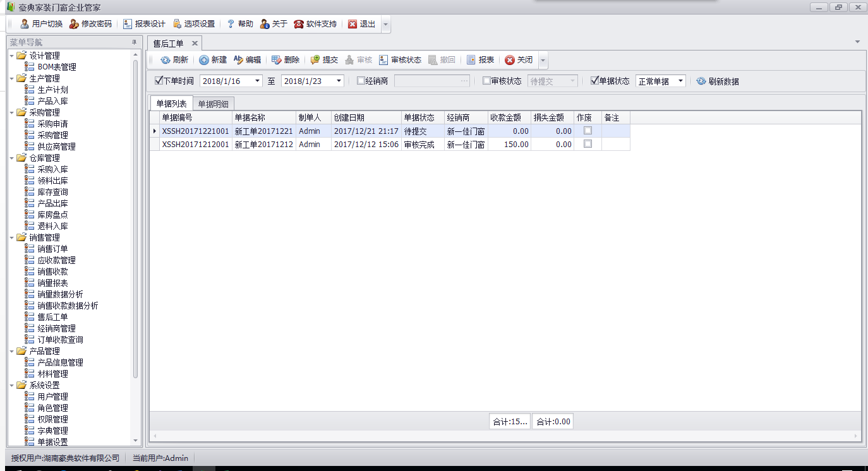Collapse the 仓库管理 tree node
The height and width of the screenshot is (471, 868).
[x=12, y=158]
